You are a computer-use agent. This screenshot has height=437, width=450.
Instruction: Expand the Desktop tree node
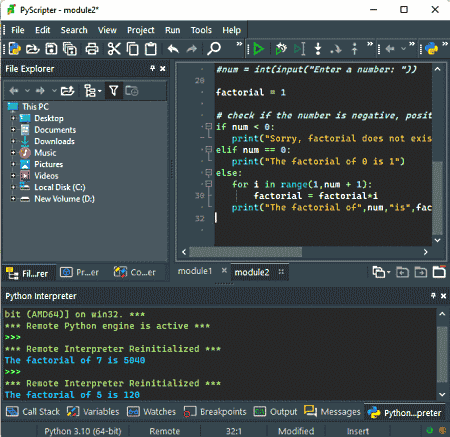pos(13,118)
